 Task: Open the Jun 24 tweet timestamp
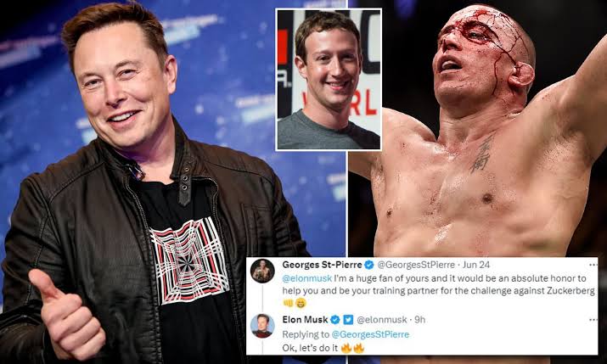point(476,265)
